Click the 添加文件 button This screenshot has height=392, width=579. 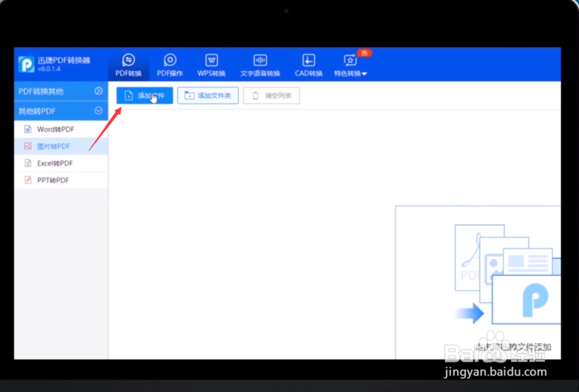[145, 96]
